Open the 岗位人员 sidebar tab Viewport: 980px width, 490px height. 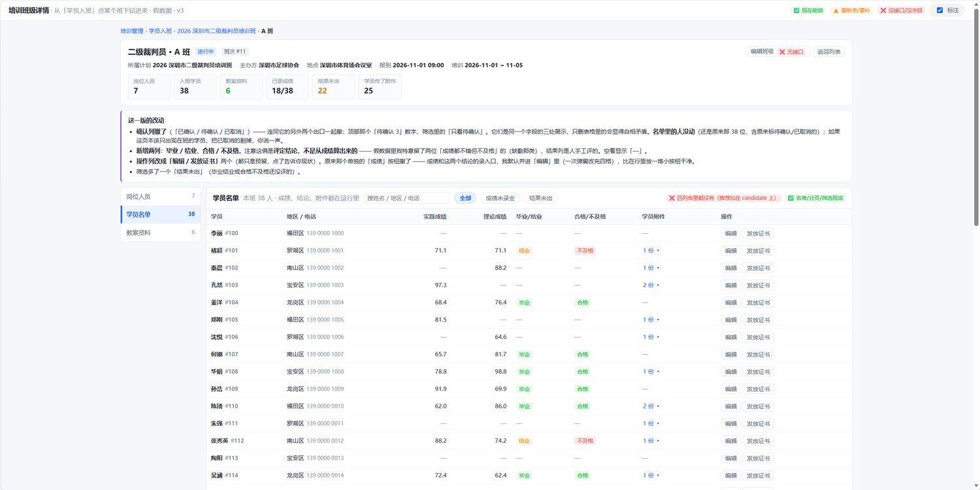(161, 196)
